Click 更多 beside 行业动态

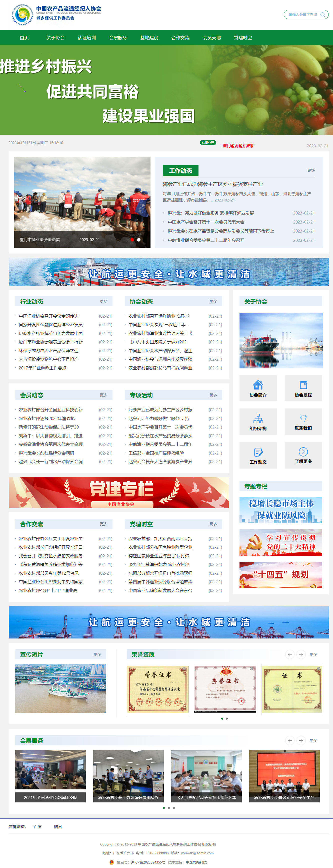[104, 301]
